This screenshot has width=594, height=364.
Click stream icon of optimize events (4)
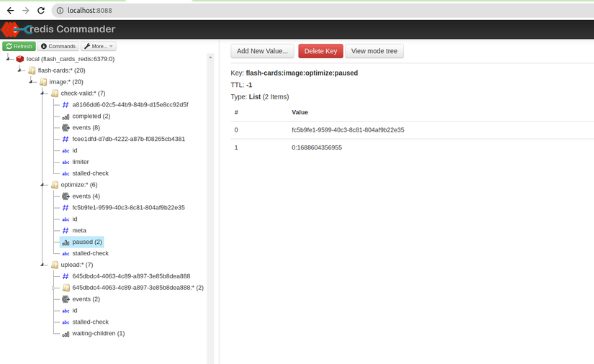tap(66, 196)
